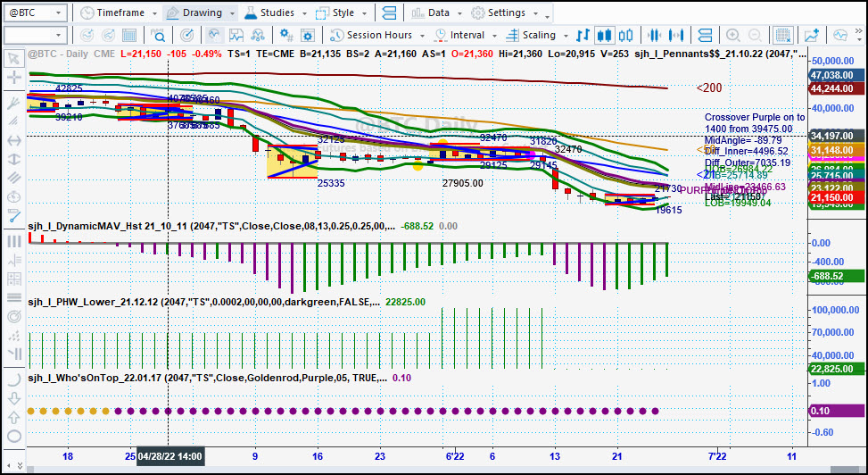Click the stacked tags icon beside Style
Viewport: 868px width, 475px height.
tap(390, 12)
